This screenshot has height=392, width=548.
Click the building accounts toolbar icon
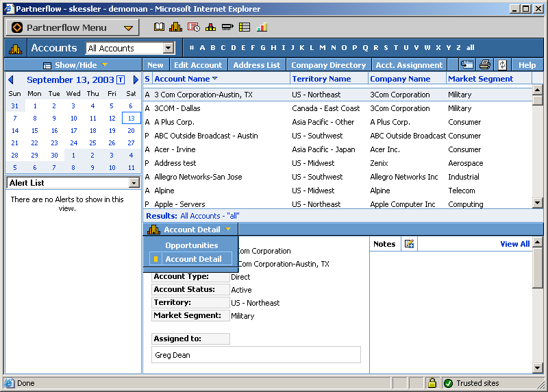pos(175,27)
